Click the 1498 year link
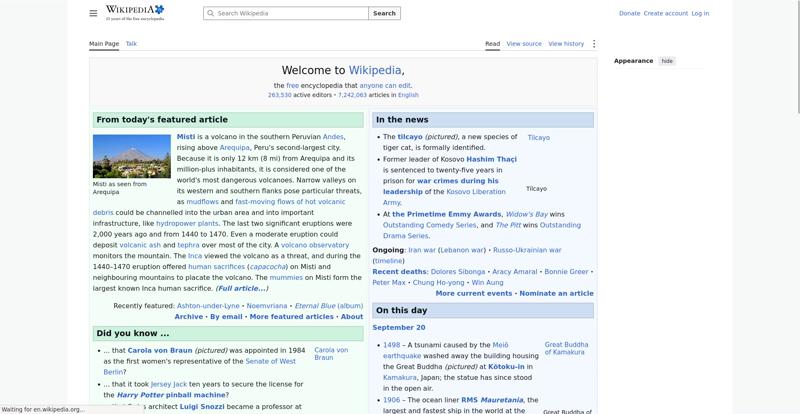Image resolution: width=800 pixels, height=414 pixels. [x=391, y=345]
